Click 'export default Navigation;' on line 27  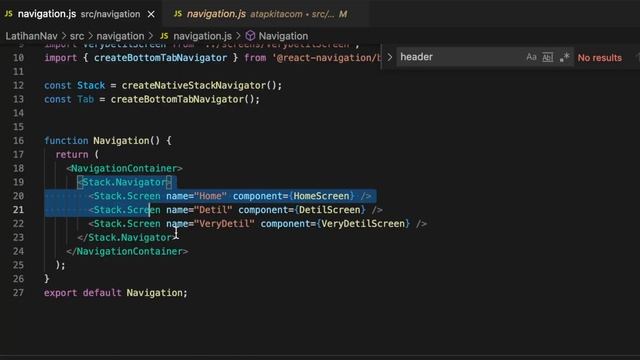coord(116,293)
